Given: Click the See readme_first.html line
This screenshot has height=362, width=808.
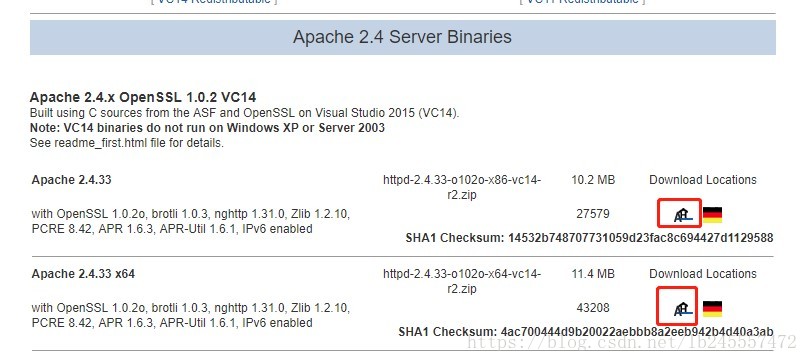Looking at the screenshot, I should 127,143.
